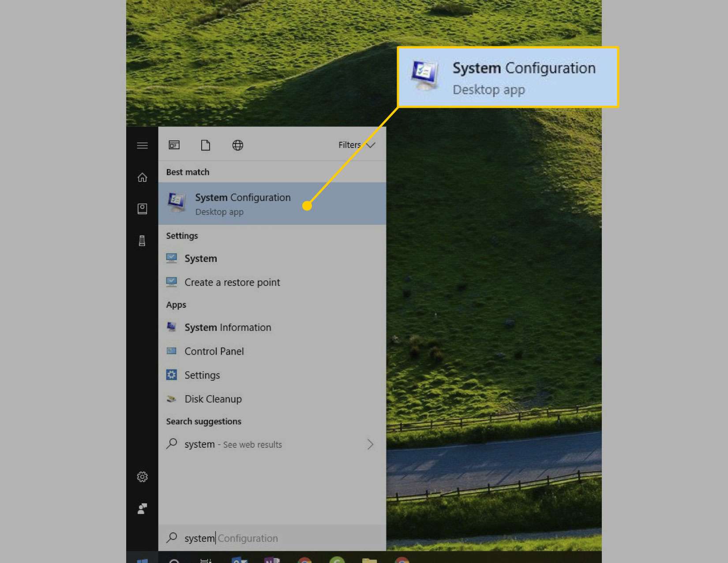The width and height of the screenshot is (728, 563).
Task: Click the System Configuration app icon
Action: coord(176,202)
